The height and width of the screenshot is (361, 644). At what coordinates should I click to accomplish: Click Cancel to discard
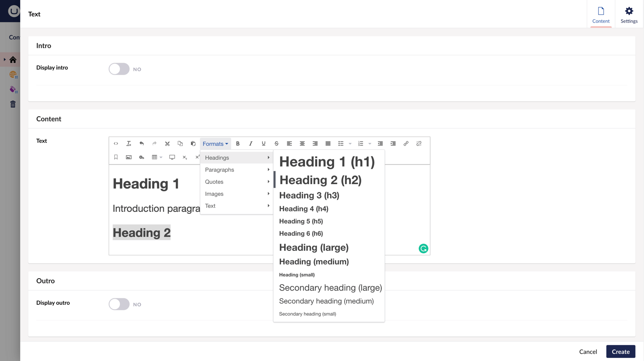588,352
